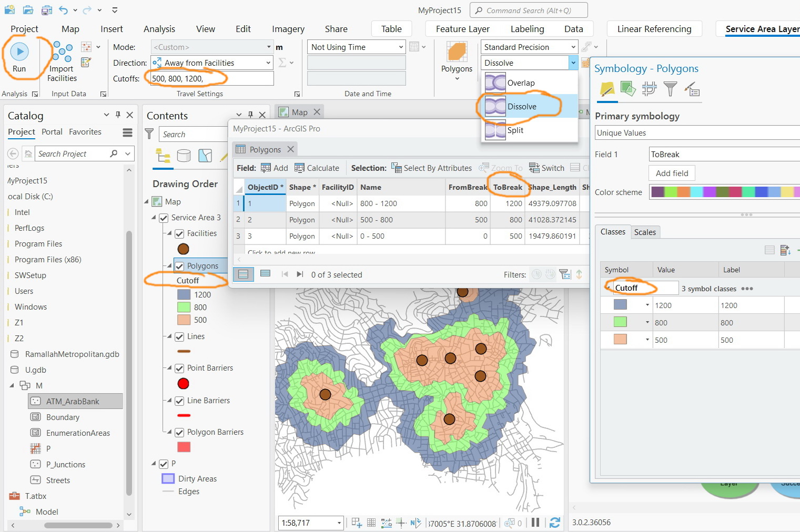This screenshot has height=532, width=800.
Task: Click the Save project icon
Action: 47,9
